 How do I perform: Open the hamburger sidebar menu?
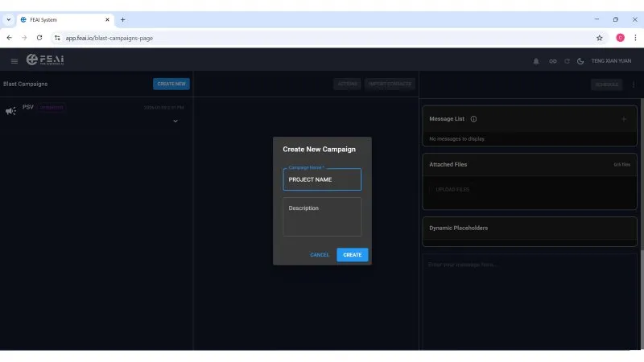click(x=14, y=61)
